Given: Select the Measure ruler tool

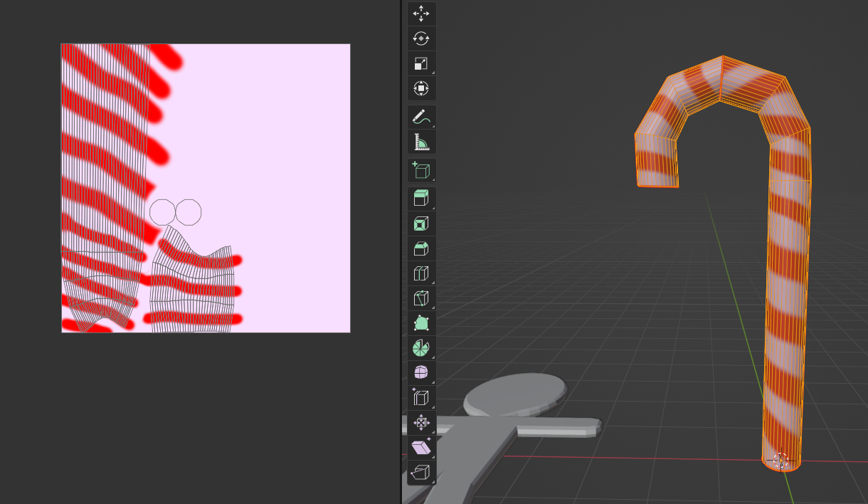Looking at the screenshot, I should click(421, 142).
